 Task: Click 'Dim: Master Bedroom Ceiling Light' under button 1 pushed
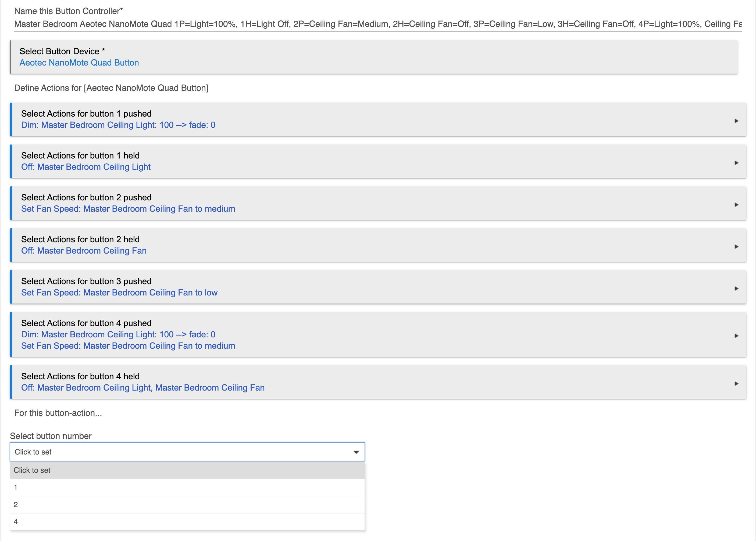click(x=118, y=125)
